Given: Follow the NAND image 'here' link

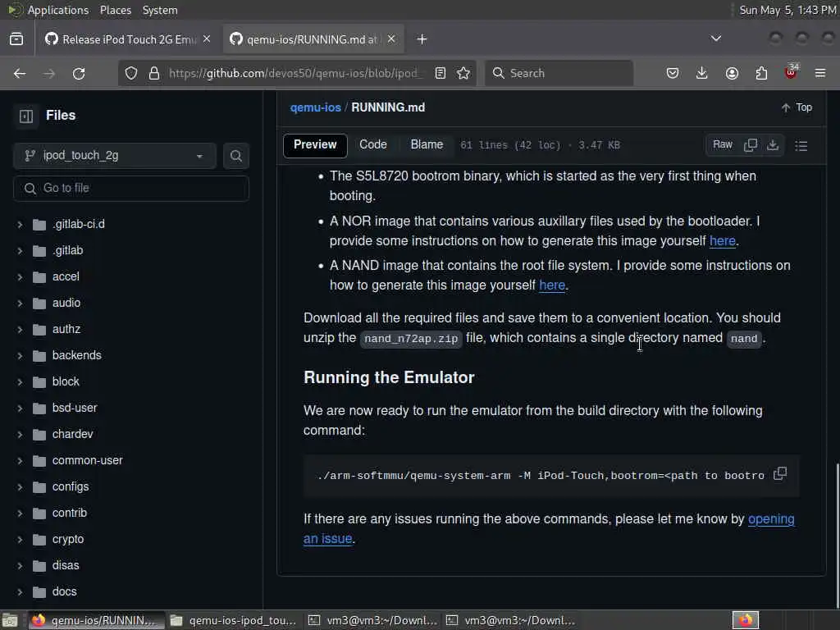Looking at the screenshot, I should point(552,285).
